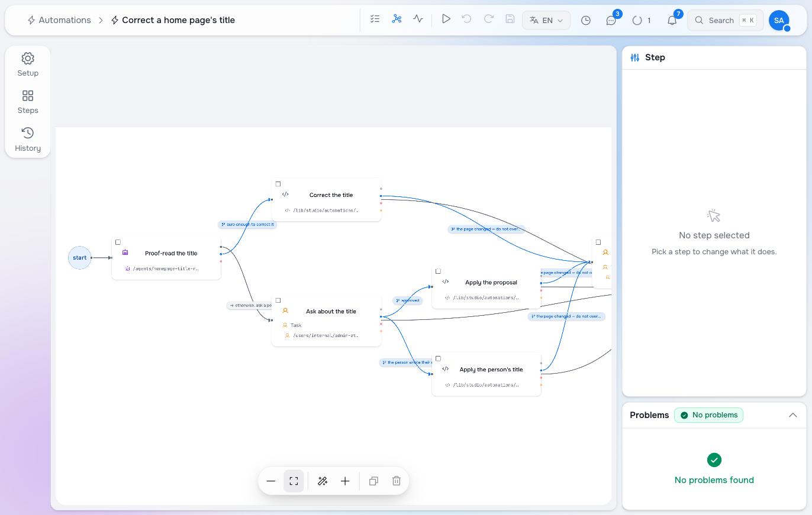This screenshot has width=812, height=515.
Task: Open the notifications bell with badge 7
Action: 672,20
